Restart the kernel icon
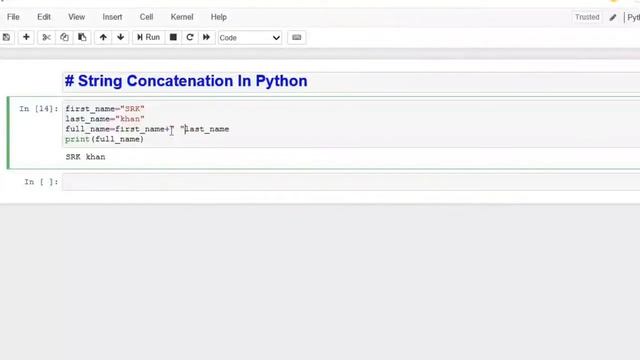 [x=190, y=38]
